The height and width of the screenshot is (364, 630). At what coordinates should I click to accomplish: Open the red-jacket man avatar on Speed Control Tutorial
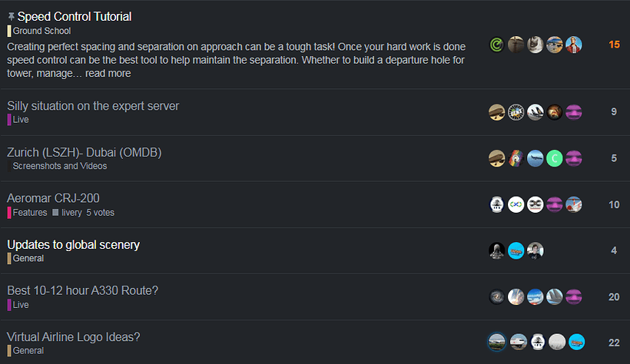(574, 45)
